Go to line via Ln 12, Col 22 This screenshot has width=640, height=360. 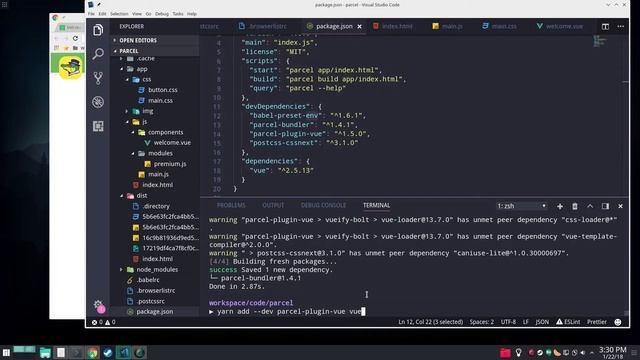431,322
